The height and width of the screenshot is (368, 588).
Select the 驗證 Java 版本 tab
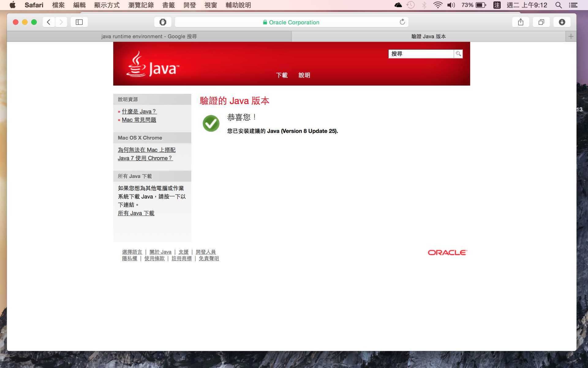[428, 36]
